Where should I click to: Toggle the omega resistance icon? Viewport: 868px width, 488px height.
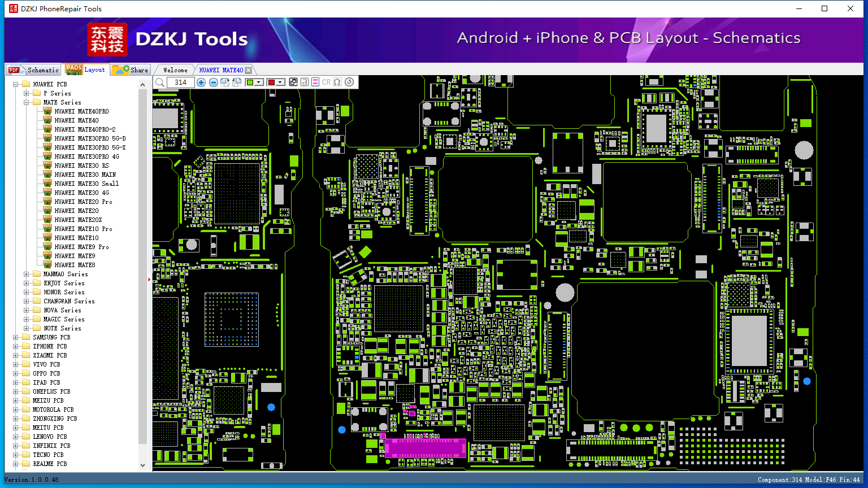tap(337, 82)
